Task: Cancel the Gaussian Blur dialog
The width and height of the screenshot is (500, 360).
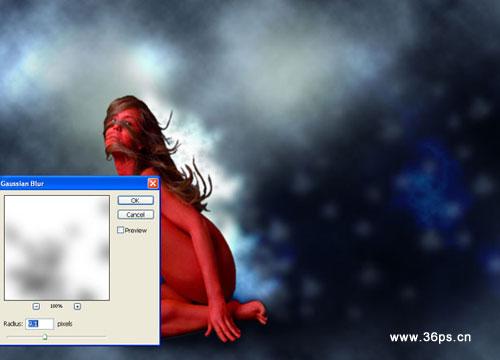Action: (136, 215)
